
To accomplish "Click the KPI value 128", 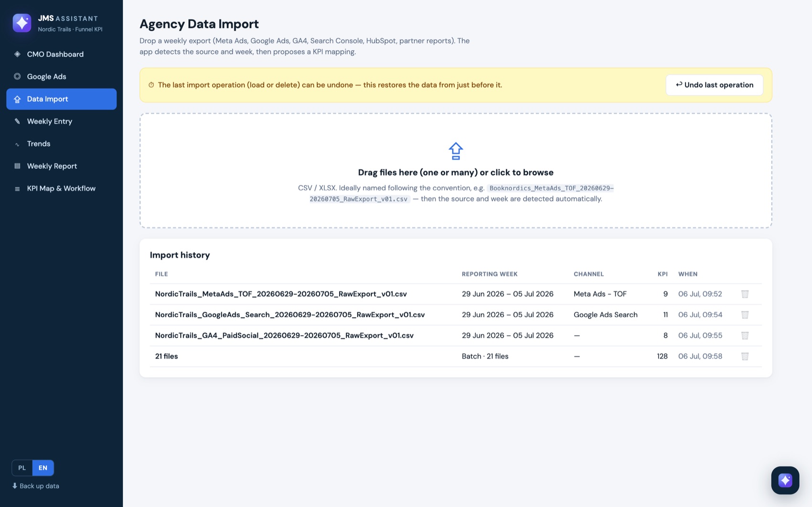I will [x=662, y=356].
